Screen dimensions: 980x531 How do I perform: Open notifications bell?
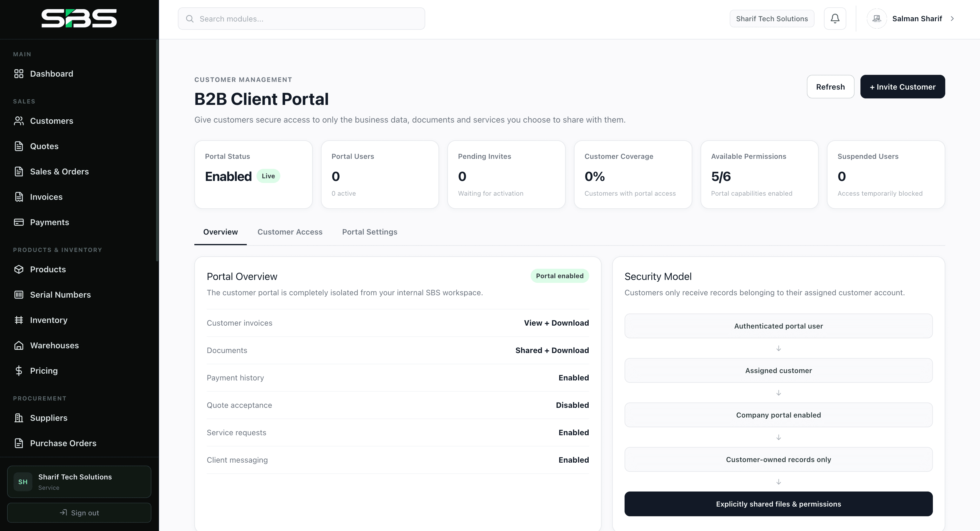coord(835,19)
